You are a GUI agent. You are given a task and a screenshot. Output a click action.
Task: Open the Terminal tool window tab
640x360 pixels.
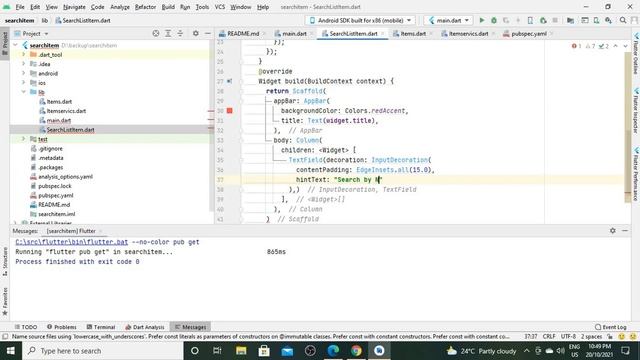click(101, 327)
